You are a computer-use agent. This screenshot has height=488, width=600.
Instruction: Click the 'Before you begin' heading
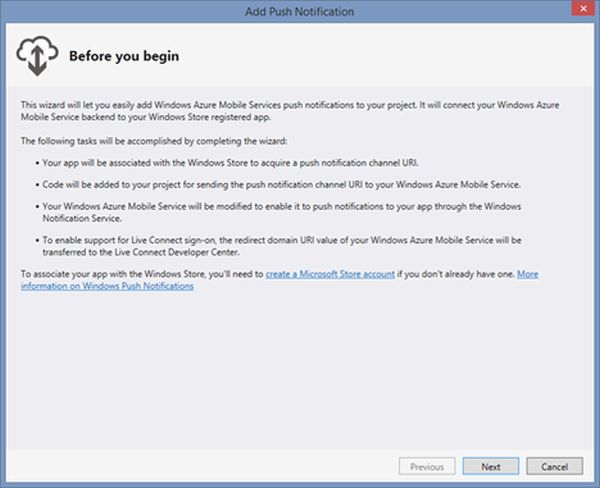[x=124, y=56]
